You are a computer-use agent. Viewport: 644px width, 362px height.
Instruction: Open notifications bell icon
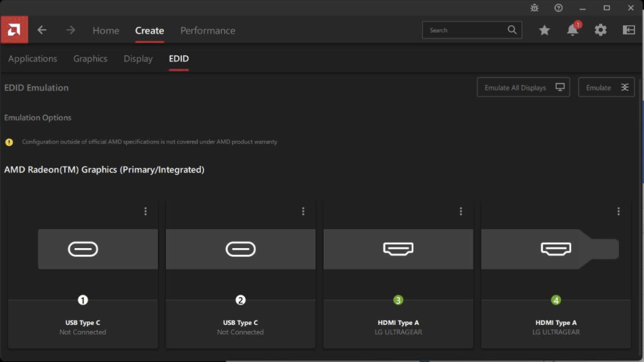(573, 30)
